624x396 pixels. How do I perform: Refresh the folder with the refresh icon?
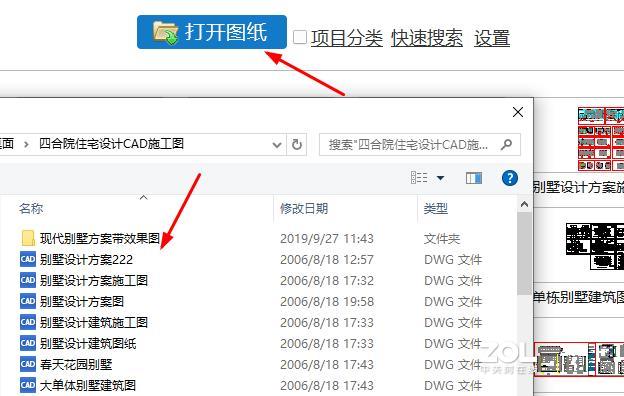[296, 144]
